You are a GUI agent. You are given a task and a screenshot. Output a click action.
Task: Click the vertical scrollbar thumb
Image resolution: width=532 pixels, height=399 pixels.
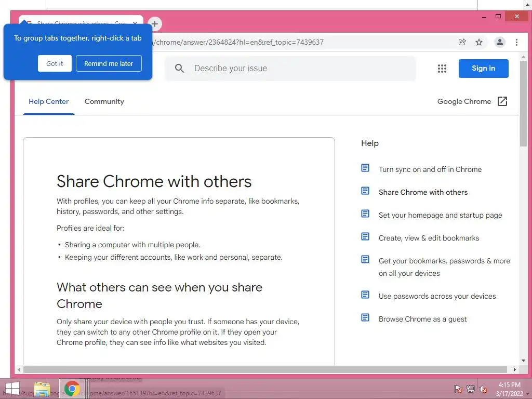coord(523,103)
